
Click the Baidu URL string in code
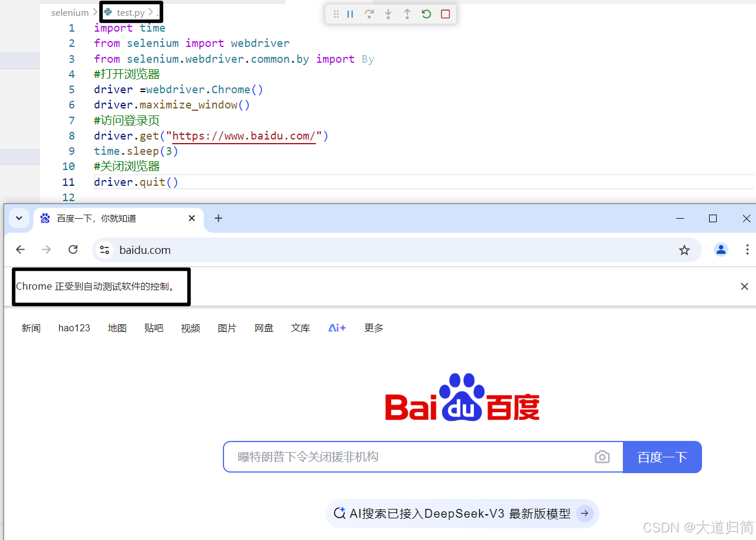(x=244, y=136)
